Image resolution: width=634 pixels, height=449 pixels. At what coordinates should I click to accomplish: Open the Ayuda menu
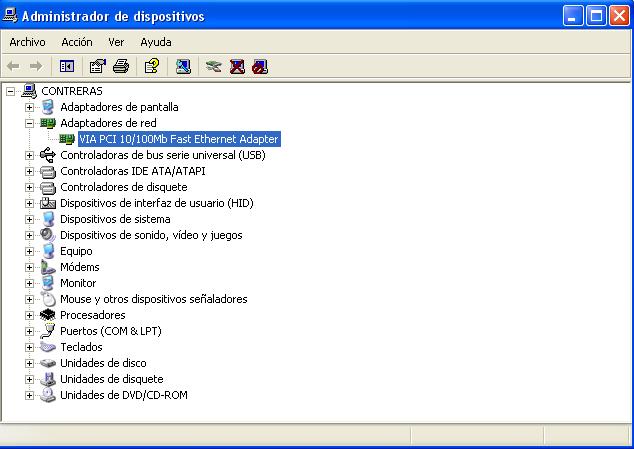[x=156, y=42]
